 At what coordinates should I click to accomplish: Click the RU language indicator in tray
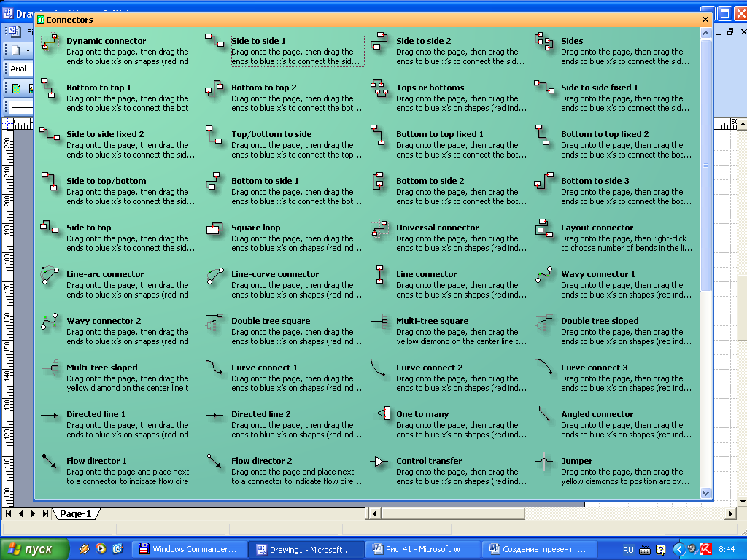(628, 550)
